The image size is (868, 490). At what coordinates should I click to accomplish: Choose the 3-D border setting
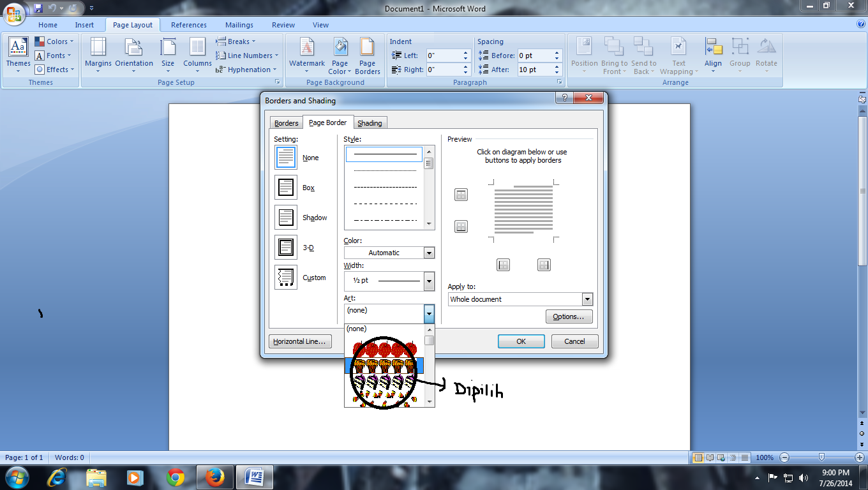[x=286, y=247]
